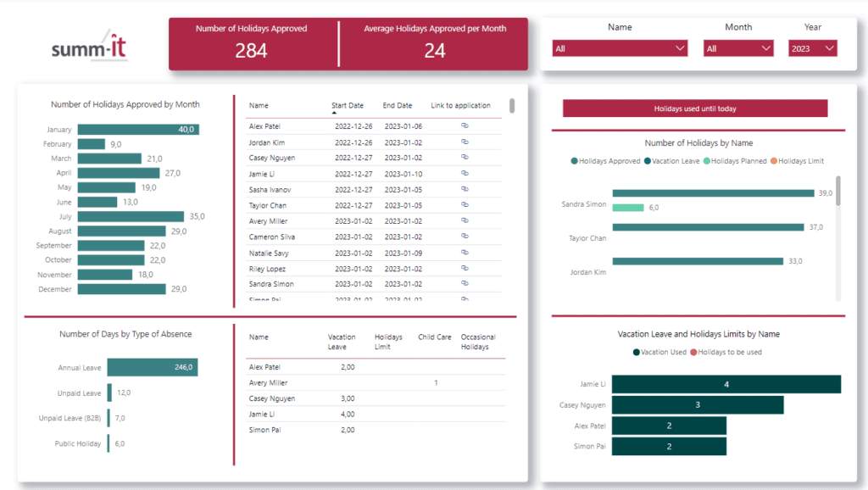Select Sandra Simon approved holidays bar 39,0
The width and height of the screenshot is (868, 490).
pos(713,193)
